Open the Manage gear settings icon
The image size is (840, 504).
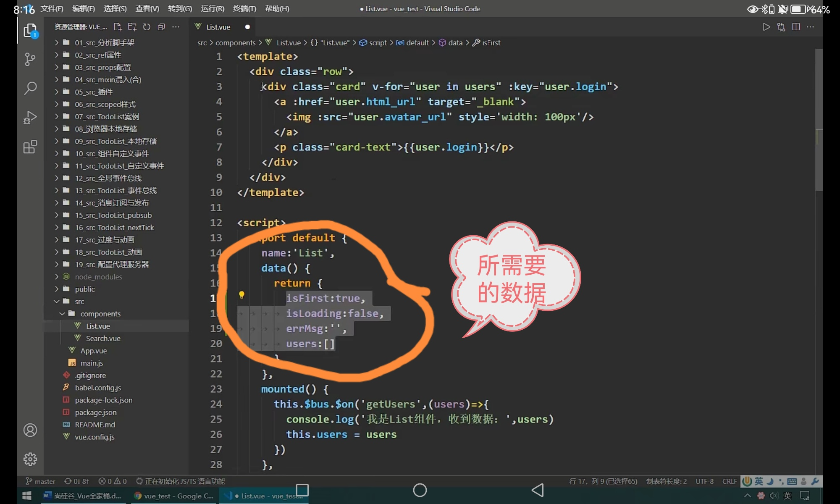pyautogui.click(x=30, y=459)
